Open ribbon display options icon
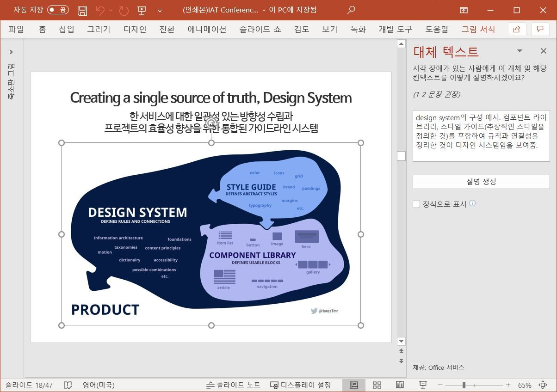The width and height of the screenshot is (557, 392). tap(464, 10)
